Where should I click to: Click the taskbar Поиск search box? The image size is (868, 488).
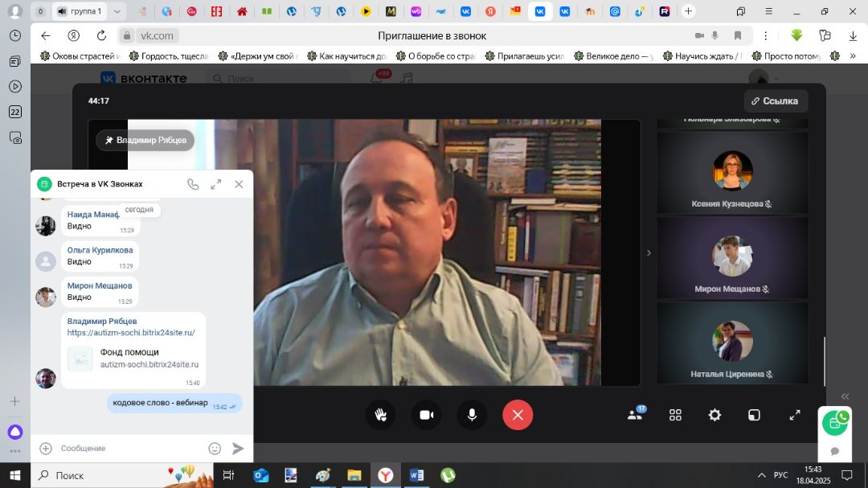point(122,475)
